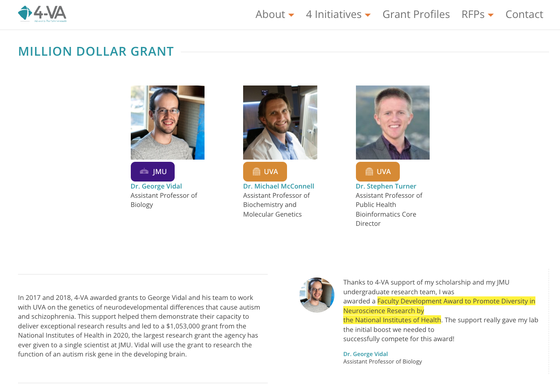Expand the RFPs dropdown arrow

pos(491,15)
